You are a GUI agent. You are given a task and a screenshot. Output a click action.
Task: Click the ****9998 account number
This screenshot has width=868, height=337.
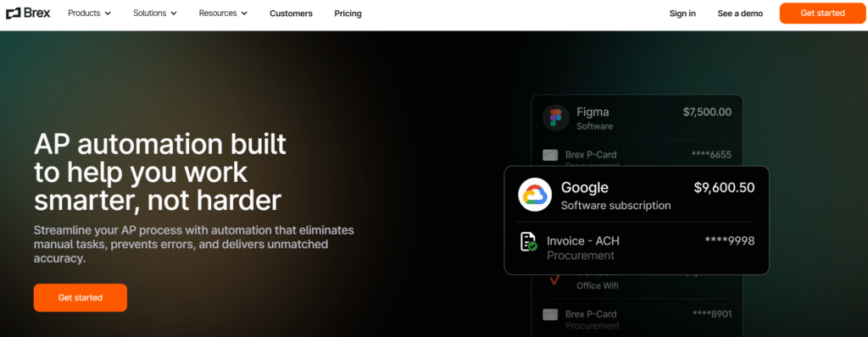[730, 240]
